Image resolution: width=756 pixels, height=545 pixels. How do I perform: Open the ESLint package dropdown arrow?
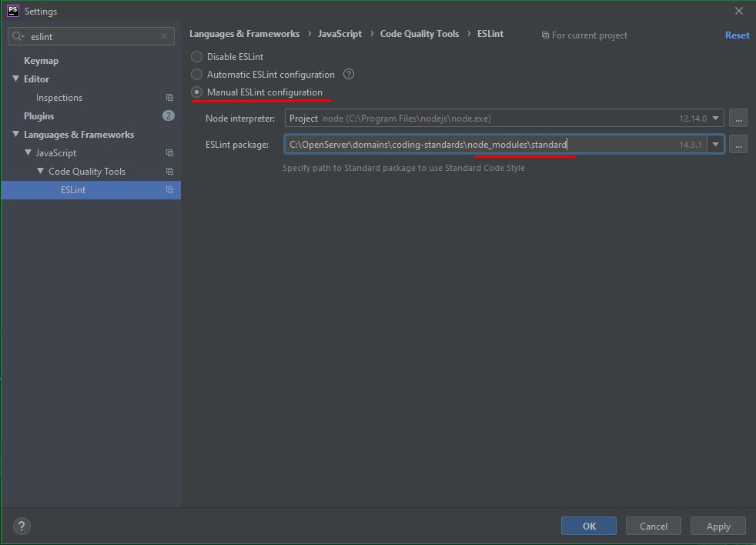pyautogui.click(x=715, y=144)
